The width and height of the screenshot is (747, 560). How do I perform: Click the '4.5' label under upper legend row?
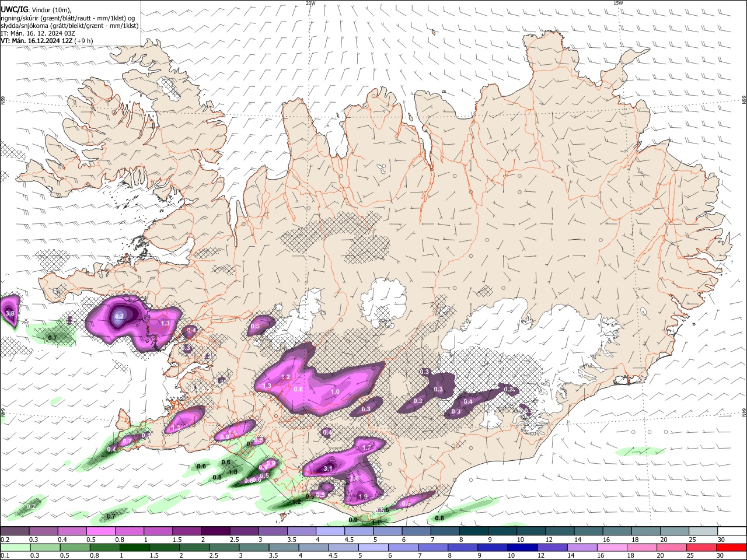click(349, 540)
